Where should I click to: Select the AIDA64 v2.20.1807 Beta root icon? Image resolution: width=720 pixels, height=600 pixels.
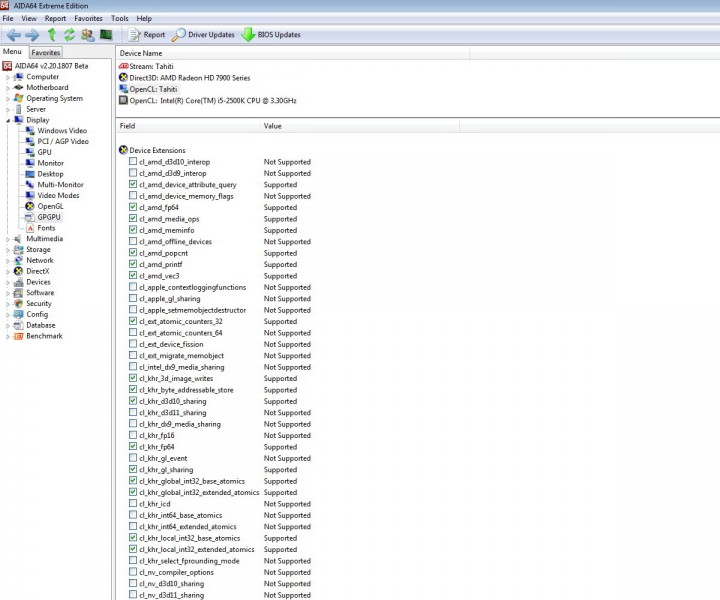tap(7, 66)
